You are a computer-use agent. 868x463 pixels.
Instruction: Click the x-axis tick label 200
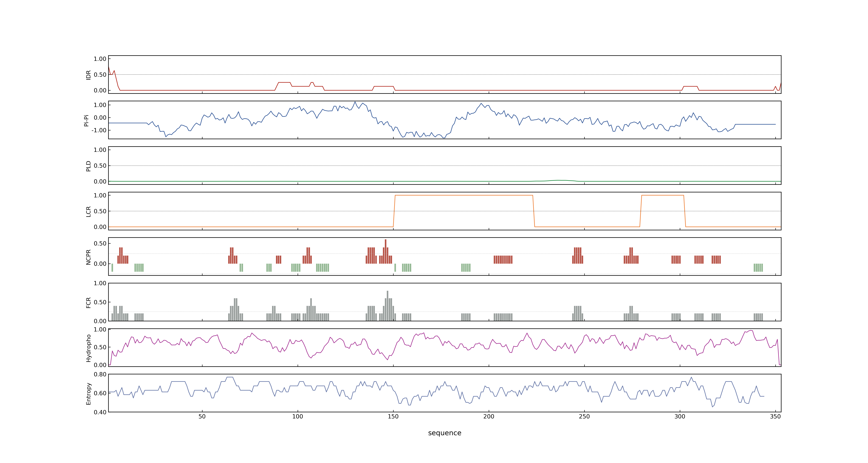(489, 416)
